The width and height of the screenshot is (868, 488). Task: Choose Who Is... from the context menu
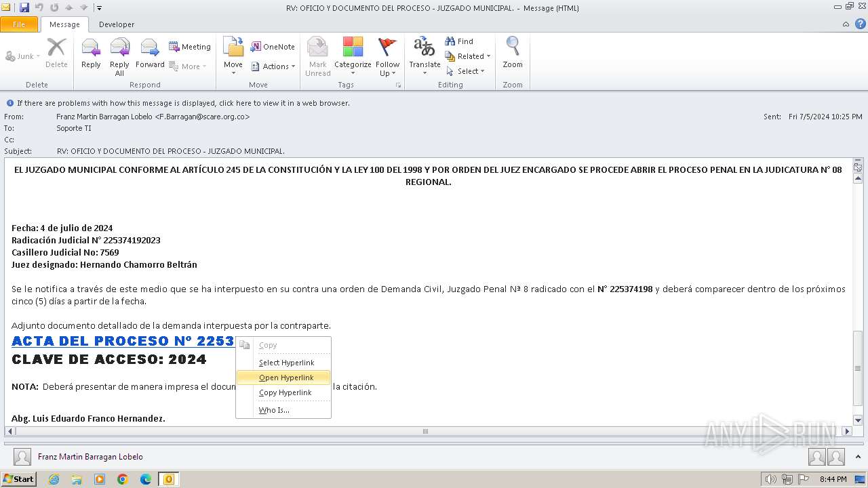pyautogui.click(x=283, y=410)
